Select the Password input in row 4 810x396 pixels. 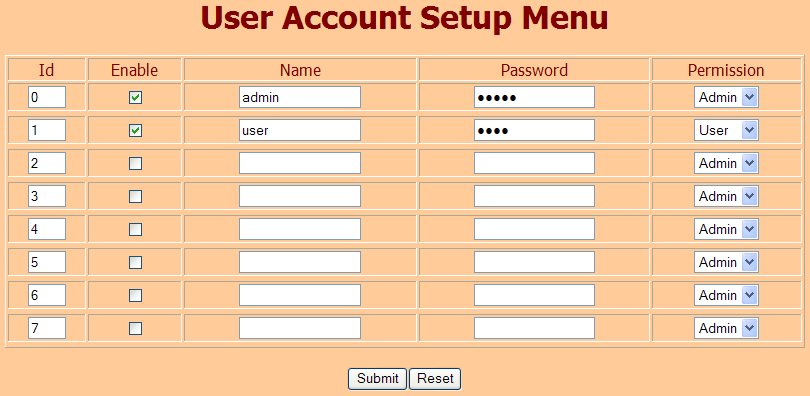[534, 229]
